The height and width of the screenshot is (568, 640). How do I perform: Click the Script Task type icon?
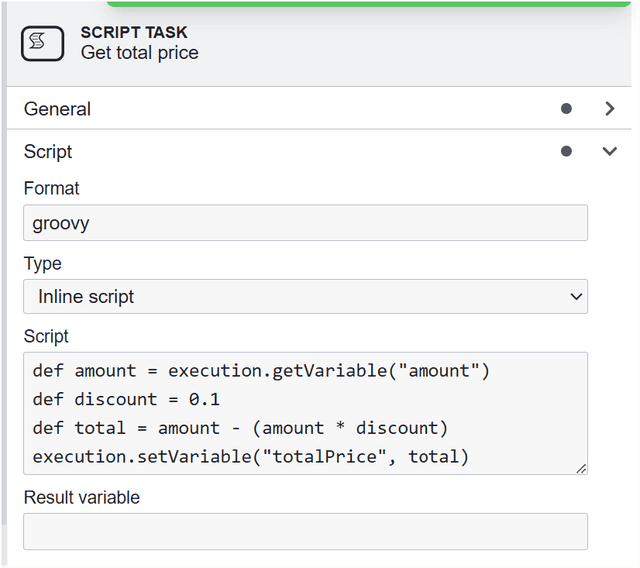[x=43, y=43]
